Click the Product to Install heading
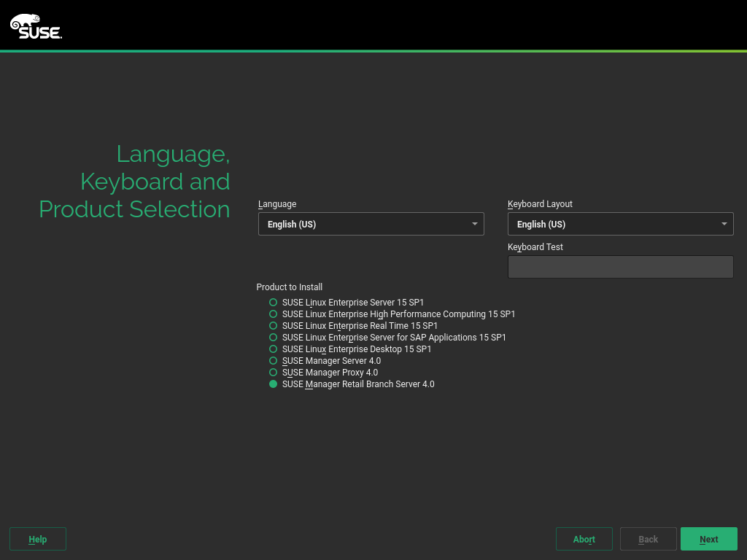This screenshot has height=560, width=747. click(x=289, y=287)
